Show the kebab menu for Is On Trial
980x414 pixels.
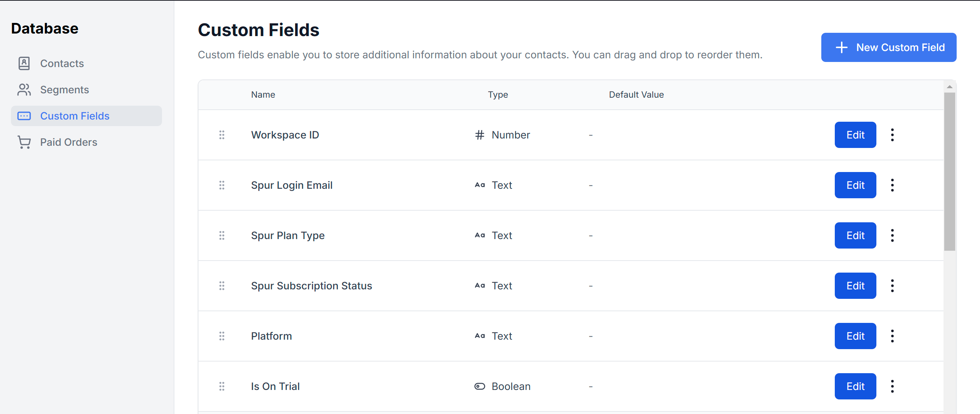(892, 386)
